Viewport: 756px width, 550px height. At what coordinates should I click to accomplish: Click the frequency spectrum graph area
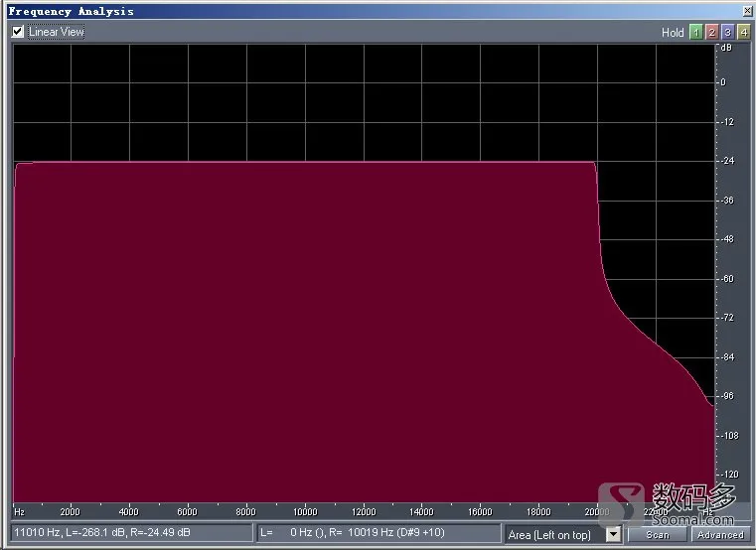coord(364,273)
